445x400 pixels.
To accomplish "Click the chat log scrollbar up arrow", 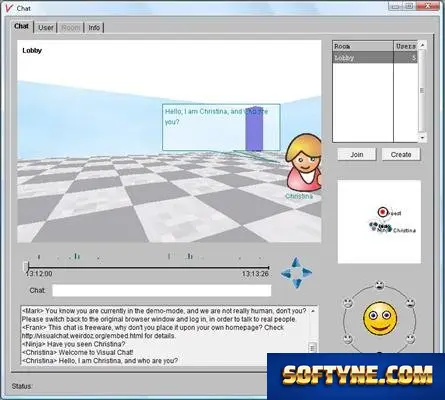I will click(x=313, y=311).
